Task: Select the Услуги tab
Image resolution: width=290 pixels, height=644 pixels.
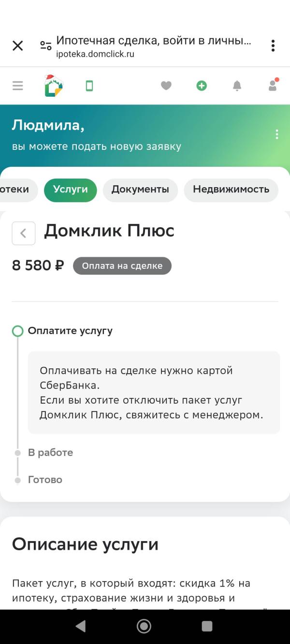Action: (x=71, y=190)
